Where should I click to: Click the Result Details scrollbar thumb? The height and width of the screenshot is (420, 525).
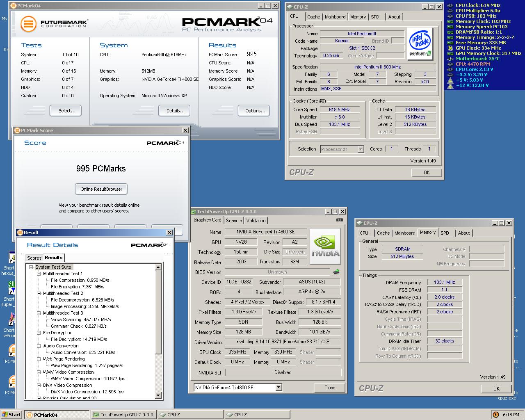click(x=158, y=312)
